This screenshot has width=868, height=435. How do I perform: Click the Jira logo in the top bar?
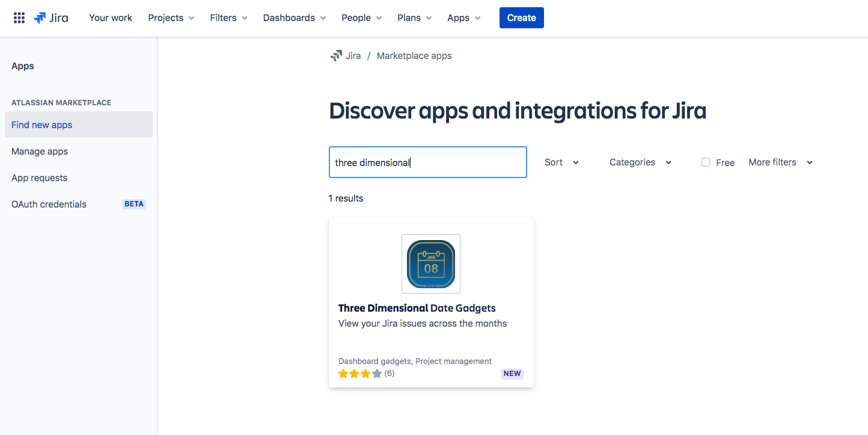51,18
